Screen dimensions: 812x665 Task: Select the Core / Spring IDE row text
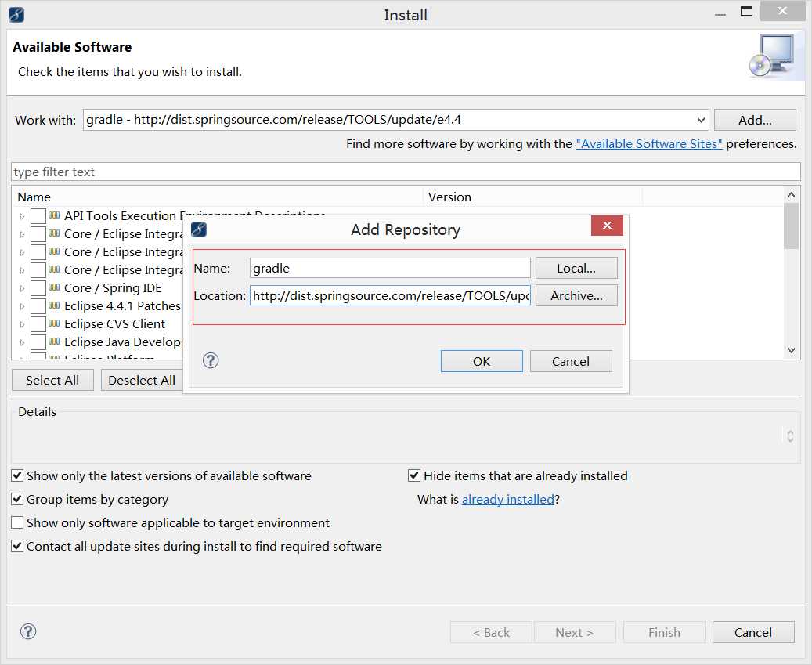point(113,288)
